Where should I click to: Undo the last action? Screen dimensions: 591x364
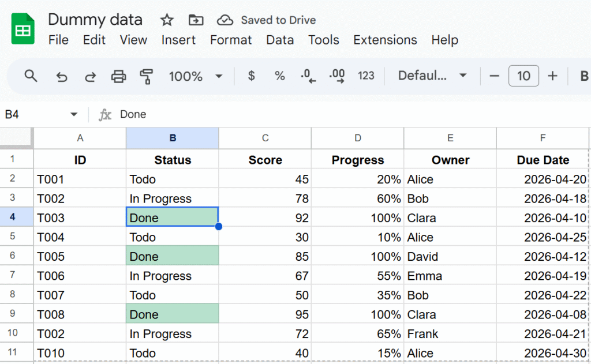pos(61,76)
